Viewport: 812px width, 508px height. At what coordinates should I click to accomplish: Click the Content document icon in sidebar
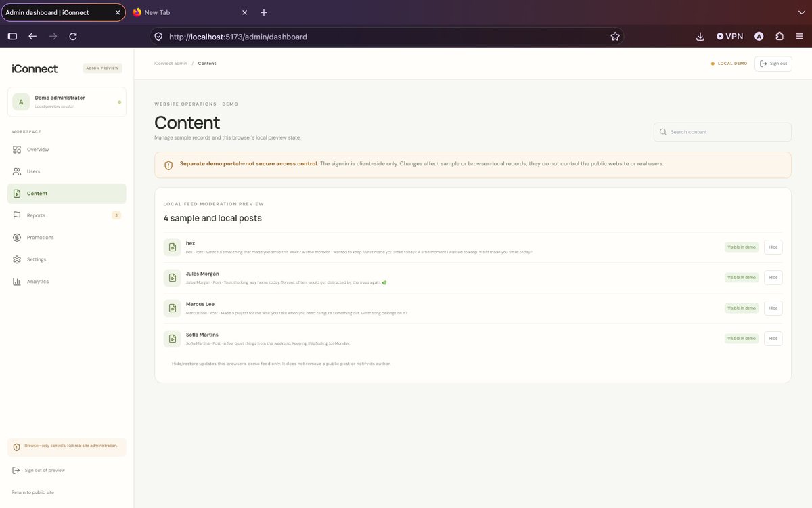tap(17, 194)
